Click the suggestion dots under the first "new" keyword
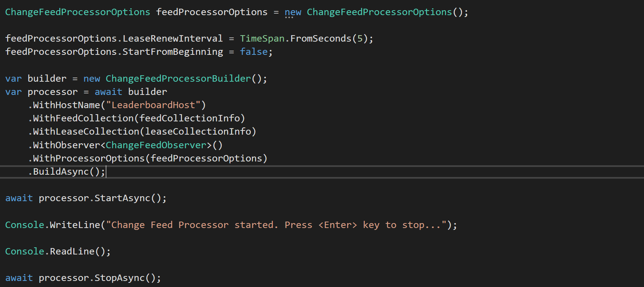The height and width of the screenshot is (287, 644). pyautogui.click(x=289, y=17)
